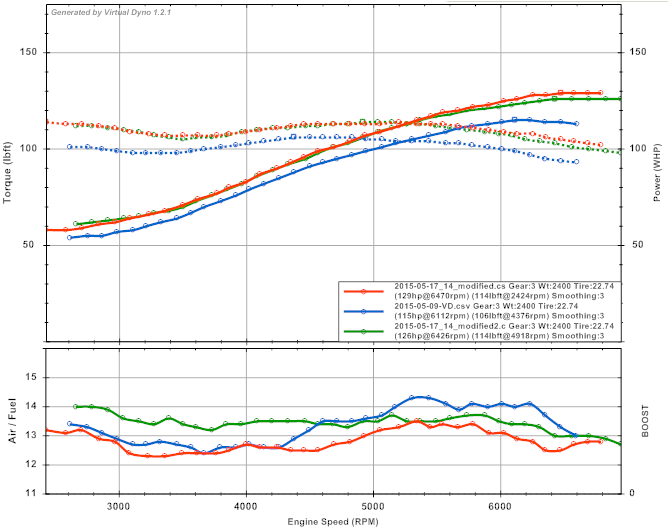Click the air/fuel axis 11 label
Screen dimensions: 668x530
click(32, 493)
